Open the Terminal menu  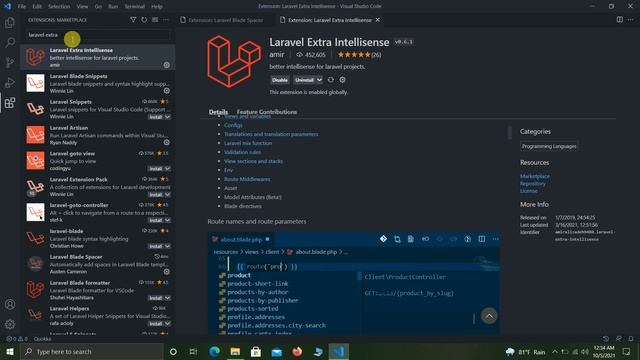pos(134,6)
